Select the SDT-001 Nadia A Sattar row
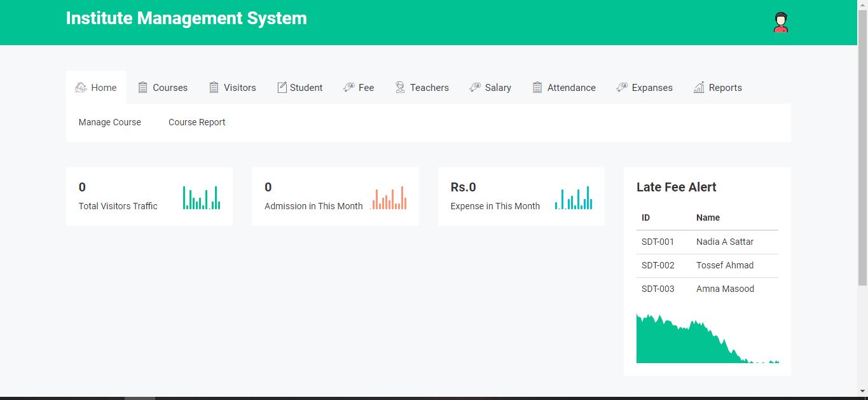The width and height of the screenshot is (868, 400). [706, 242]
